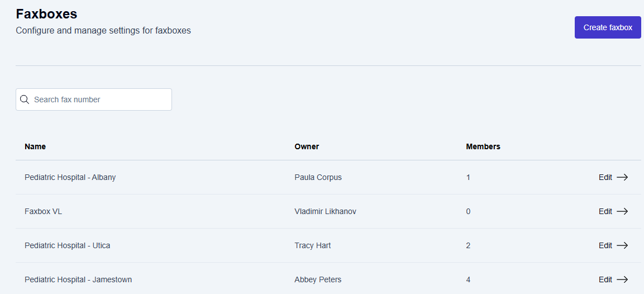Image resolution: width=644 pixels, height=294 pixels.
Task: Select the Faxbox VL name cell
Action: click(44, 211)
